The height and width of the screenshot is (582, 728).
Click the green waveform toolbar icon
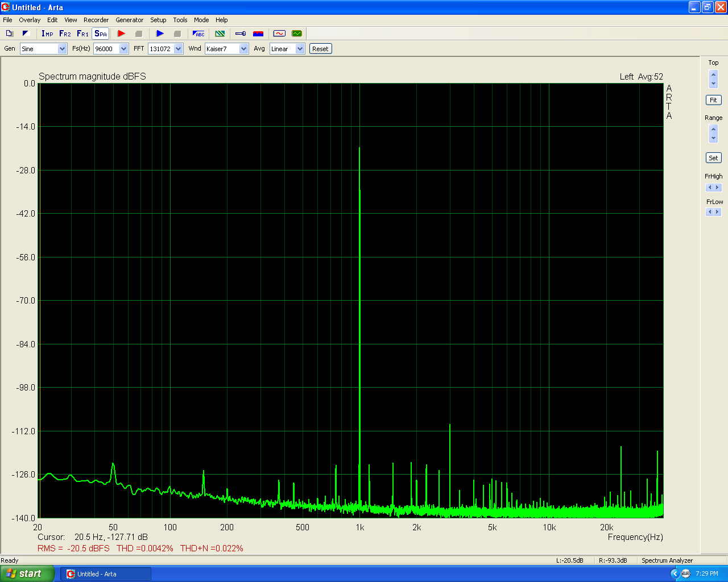[297, 34]
